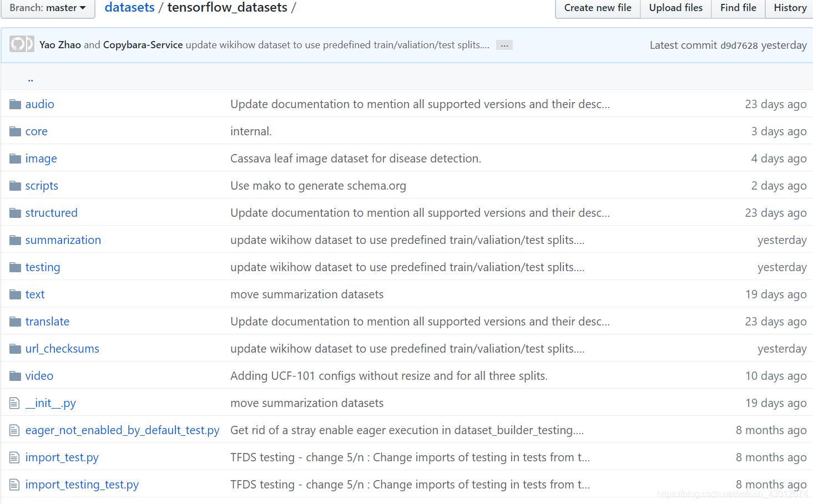
Task: Click 'Use mako to generate schema.org' message
Action: coord(318,186)
